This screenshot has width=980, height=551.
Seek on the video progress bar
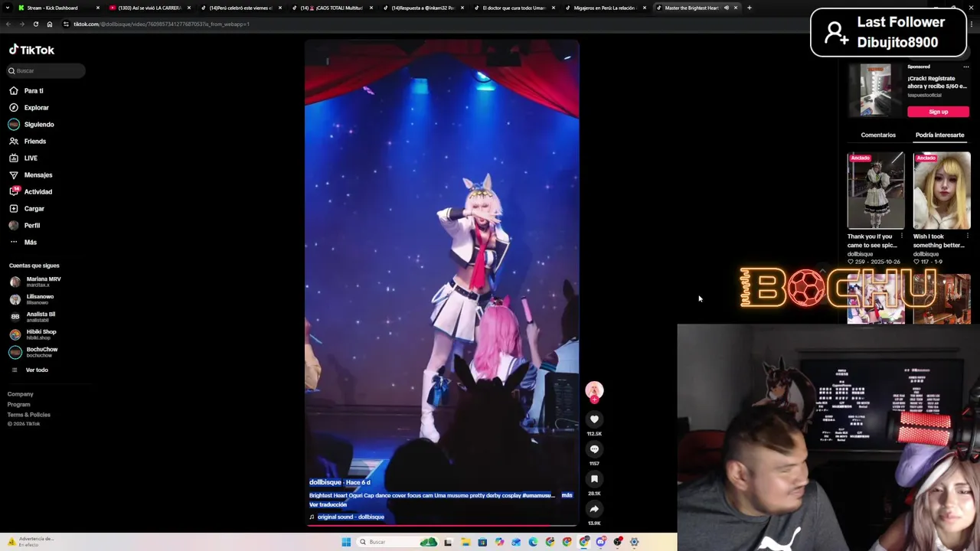pos(442,526)
